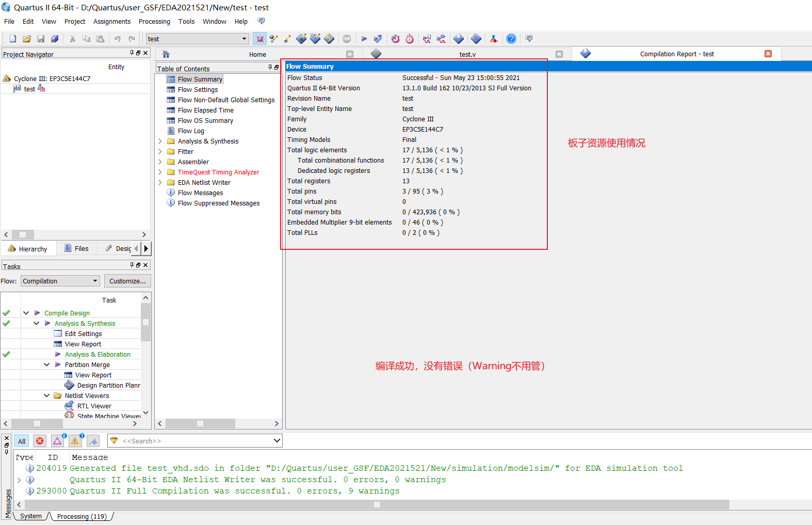Toggle warning messages filter
The image size is (812, 525).
(x=75, y=441)
